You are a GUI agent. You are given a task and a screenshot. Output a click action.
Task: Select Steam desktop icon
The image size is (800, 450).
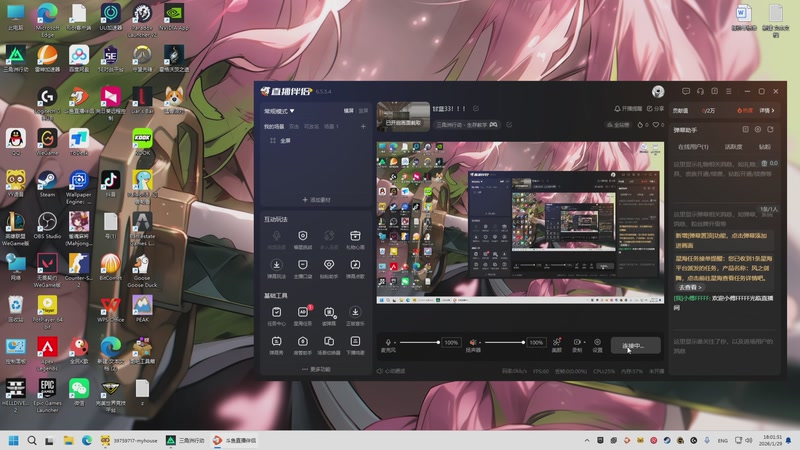pos(47,184)
